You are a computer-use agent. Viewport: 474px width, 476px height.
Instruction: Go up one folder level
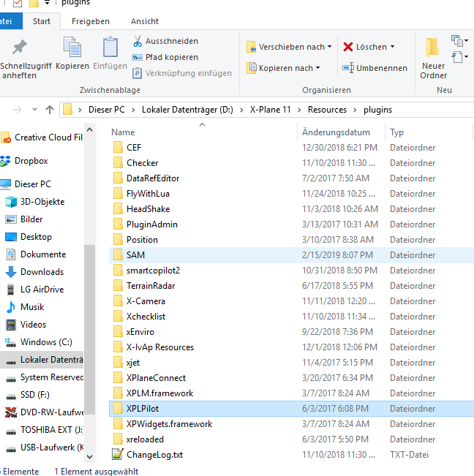(50, 110)
